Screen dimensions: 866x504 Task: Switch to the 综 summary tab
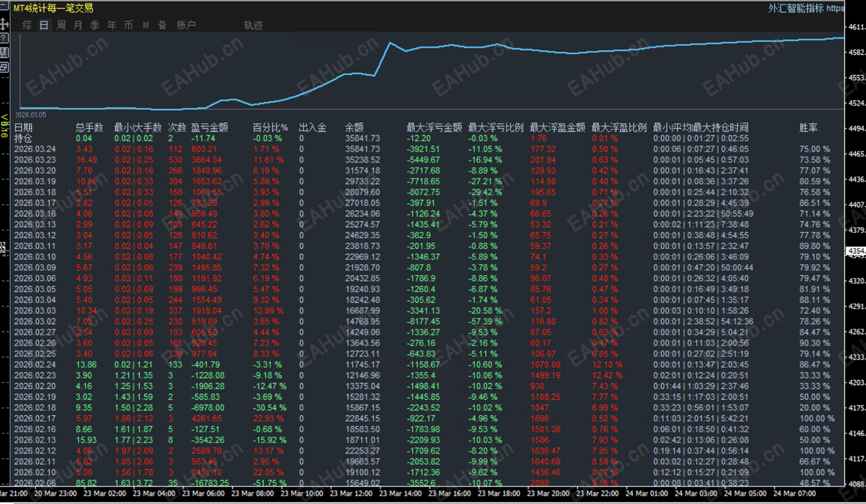[27, 25]
